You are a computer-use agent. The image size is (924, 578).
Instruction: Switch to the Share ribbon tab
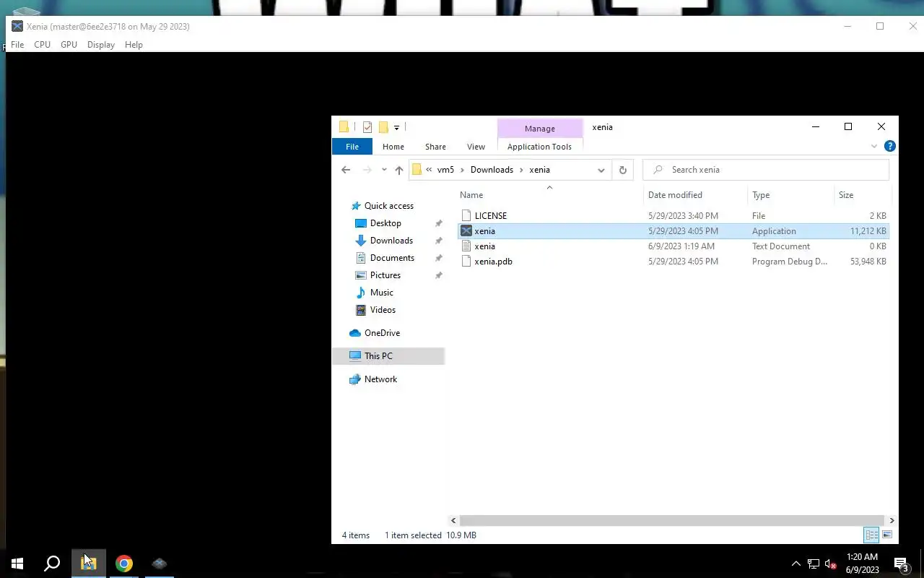click(435, 147)
